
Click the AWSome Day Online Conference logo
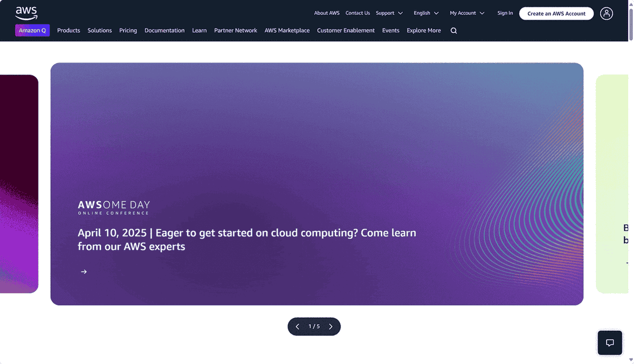point(114,207)
